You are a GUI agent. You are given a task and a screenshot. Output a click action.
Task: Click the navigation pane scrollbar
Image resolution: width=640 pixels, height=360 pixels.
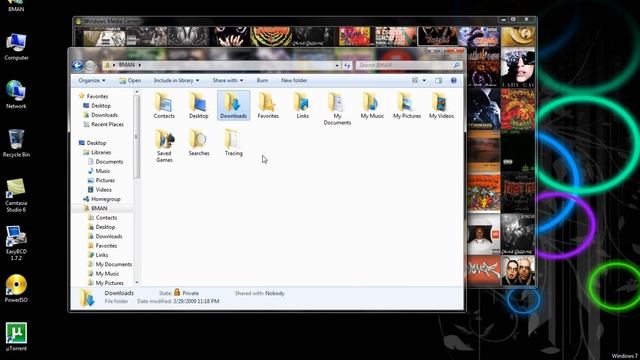coord(137,137)
